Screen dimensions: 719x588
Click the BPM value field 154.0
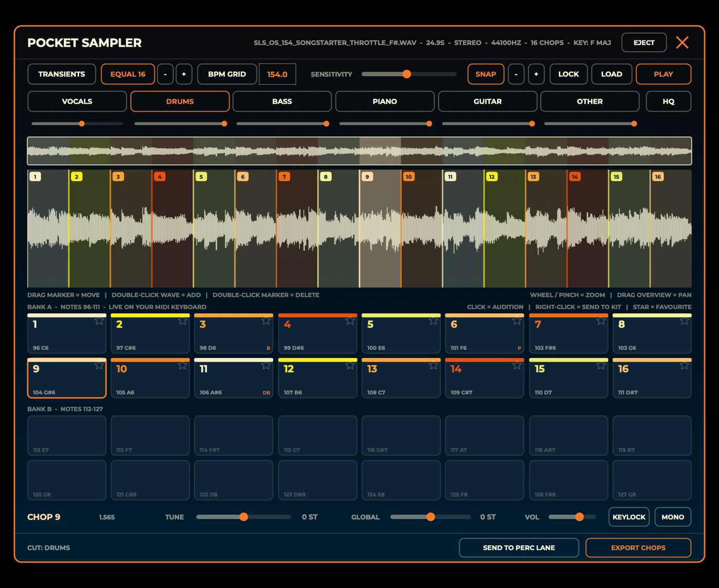277,74
